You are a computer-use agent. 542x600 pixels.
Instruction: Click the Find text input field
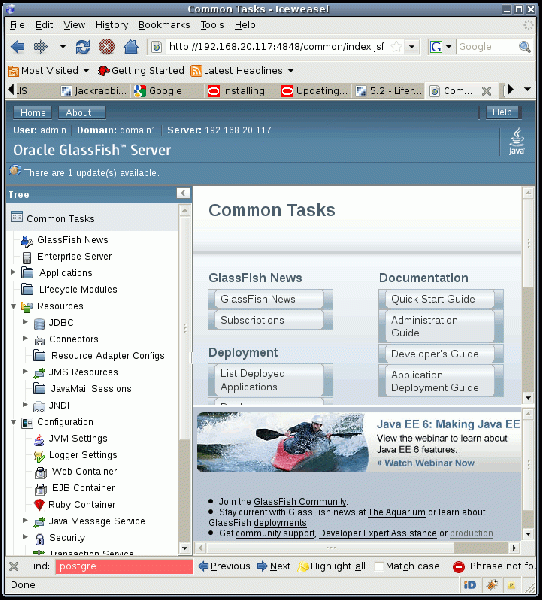[x=124, y=566]
